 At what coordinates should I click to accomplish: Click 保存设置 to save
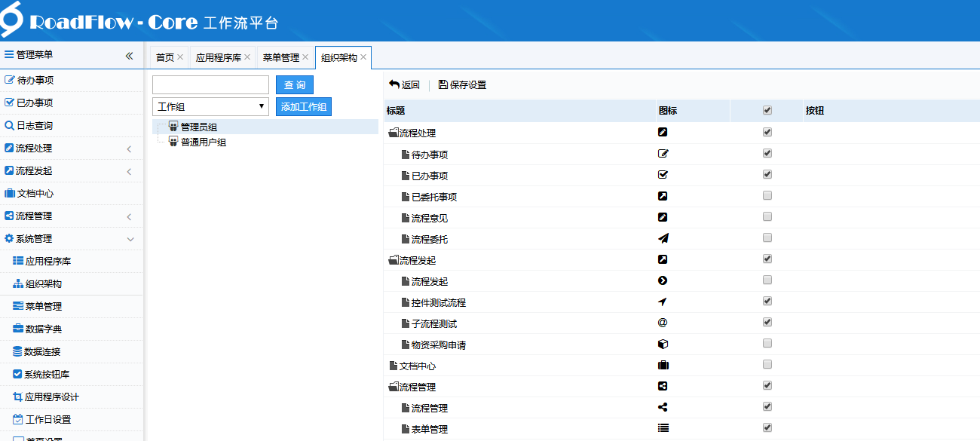[462, 84]
